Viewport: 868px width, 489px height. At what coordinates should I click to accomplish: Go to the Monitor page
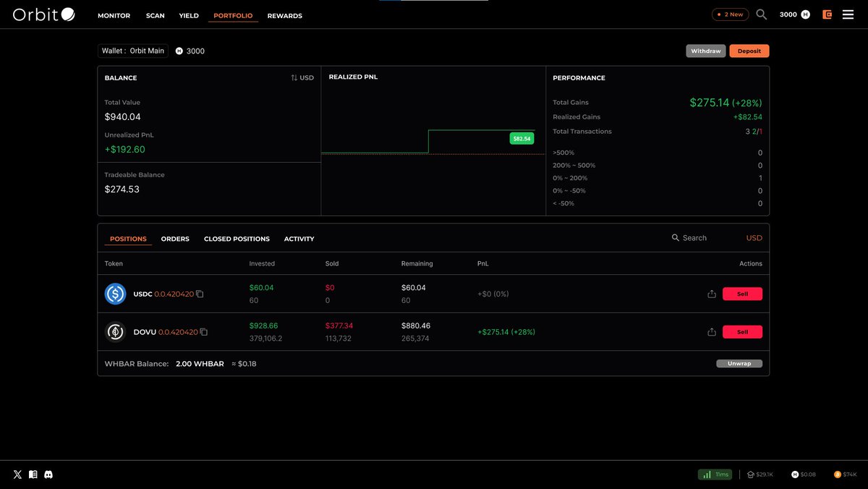click(114, 15)
